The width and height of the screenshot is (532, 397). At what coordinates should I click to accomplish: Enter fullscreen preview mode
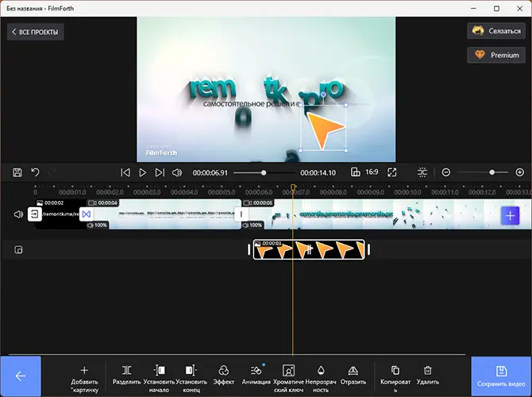pos(392,172)
